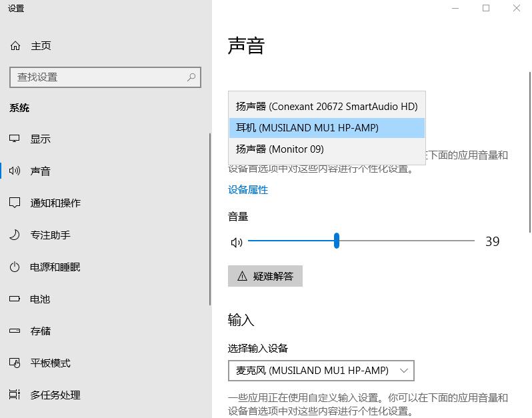The height and width of the screenshot is (418, 532).
Task: Click the Focus assist moon icon
Action: [15, 235]
